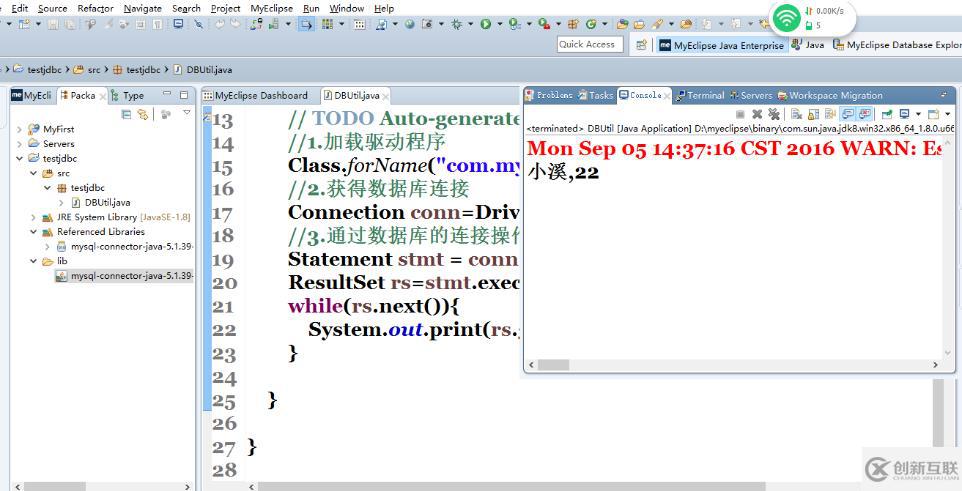Open the Run button dropdown arrow
The image size is (962, 491).
(x=499, y=24)
